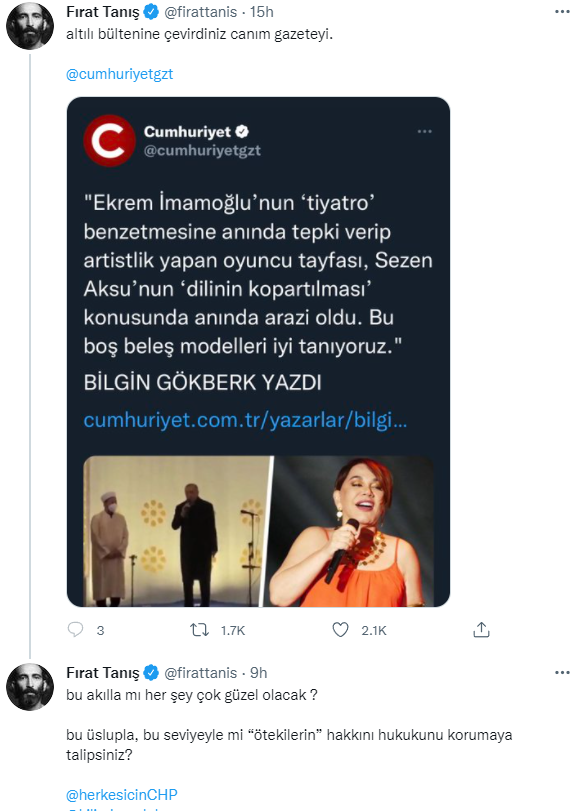Open the @herkesicinCHP mention link
Image resolution: width=585 pixels, height=811 pixels.
[x=124, y=793]
